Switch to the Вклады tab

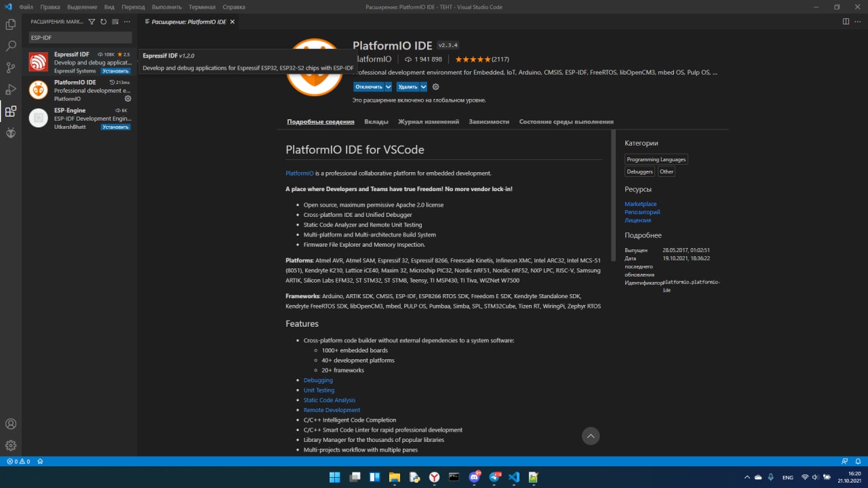376,122
